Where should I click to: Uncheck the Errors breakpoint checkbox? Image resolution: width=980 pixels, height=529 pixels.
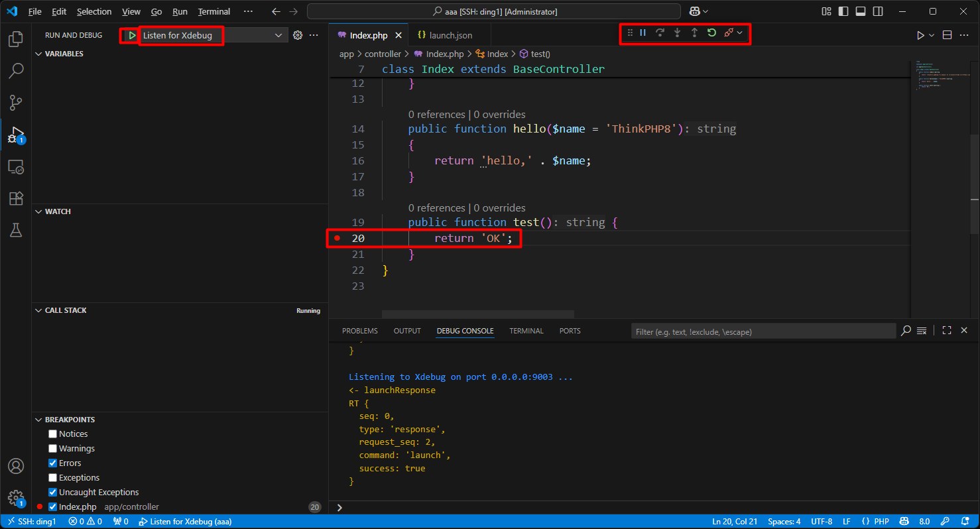(x=52, y=463)
